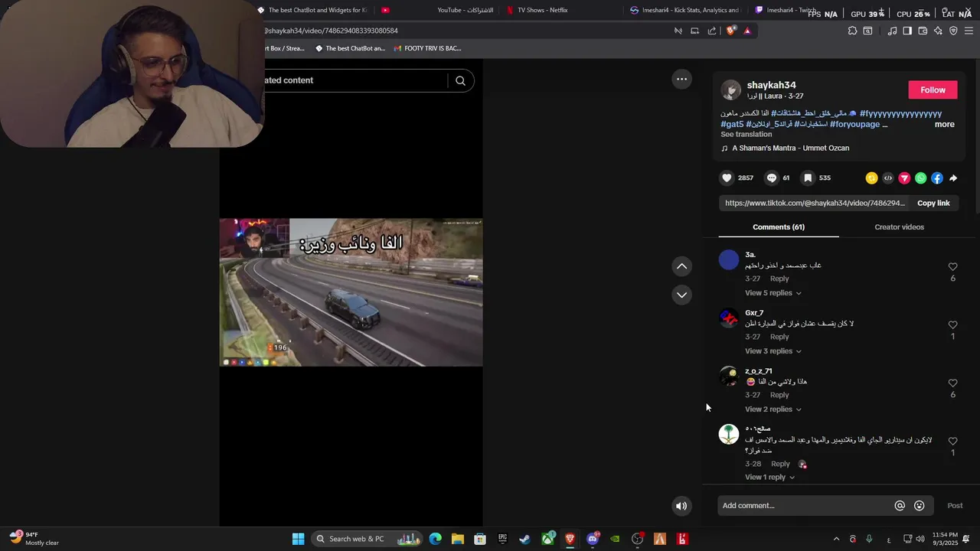The width and height of the screenshot is (980, 551).
Task: Like the comment by 3a.
Action: tap(953, 267)
